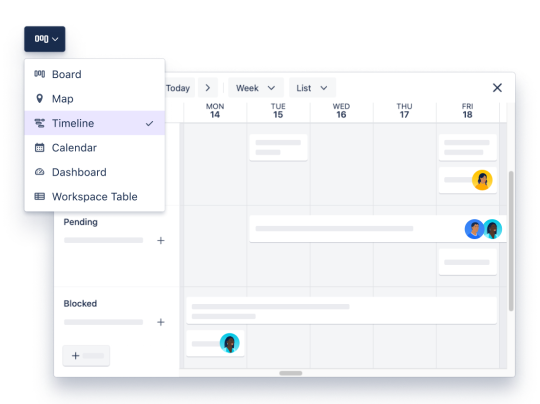Click the Blocked list label
This screenshot has height=404, width=540.
click(80, 304)
